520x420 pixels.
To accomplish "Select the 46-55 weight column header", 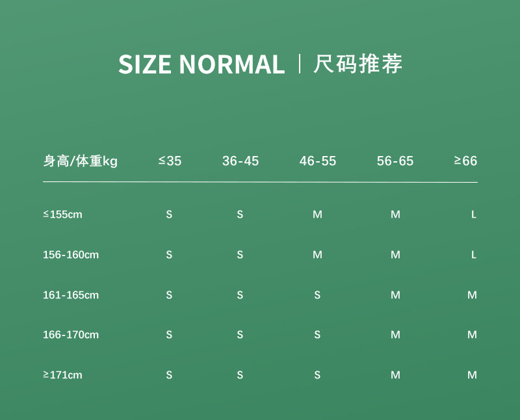I will click(318, 161).
